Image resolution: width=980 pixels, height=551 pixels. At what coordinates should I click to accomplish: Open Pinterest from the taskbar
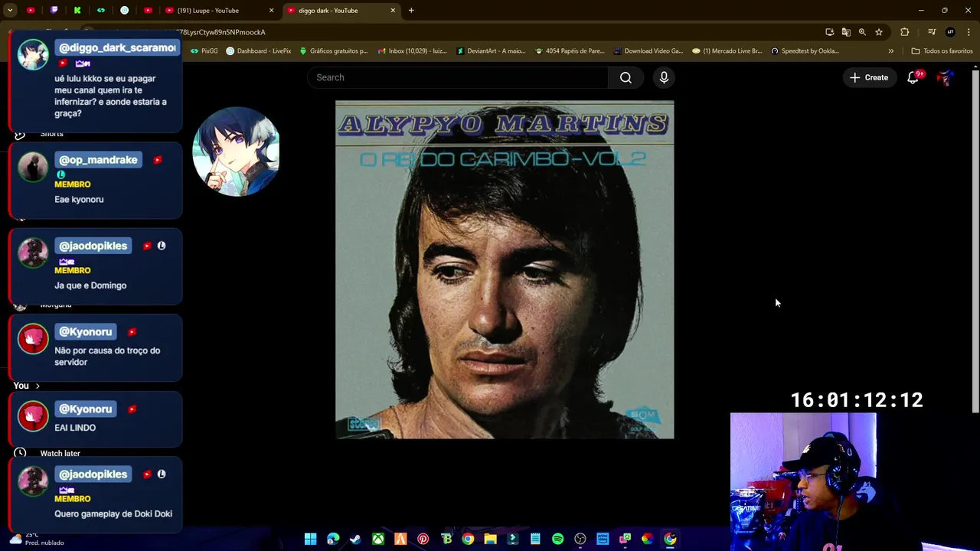[x=423, y=539]
